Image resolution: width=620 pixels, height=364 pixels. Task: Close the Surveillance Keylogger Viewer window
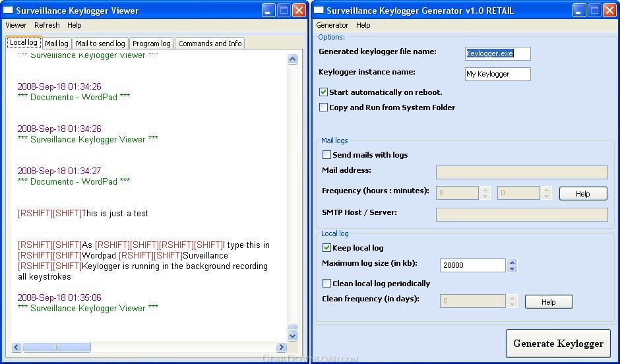coord(299,11)
